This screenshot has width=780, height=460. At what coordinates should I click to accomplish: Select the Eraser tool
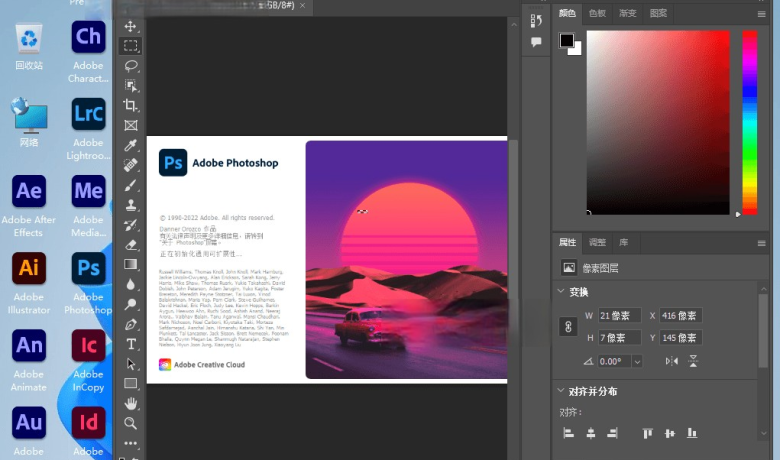click(131, 245)
